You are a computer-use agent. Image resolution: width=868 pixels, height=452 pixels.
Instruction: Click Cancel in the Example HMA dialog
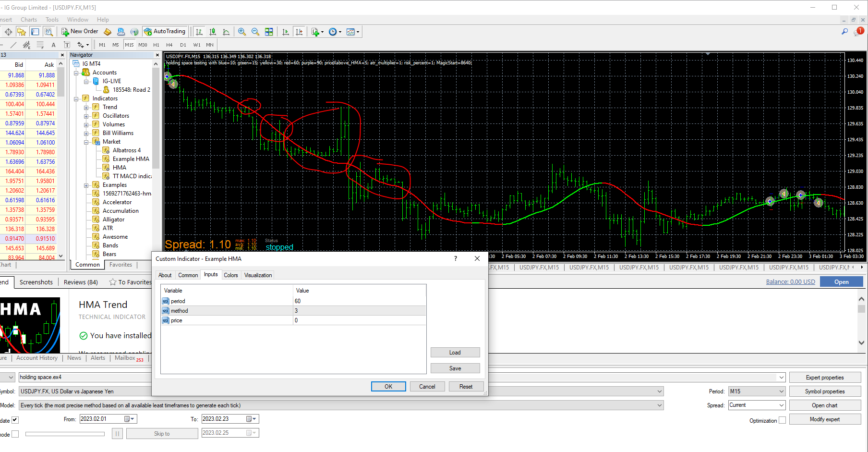pos(427,387)
